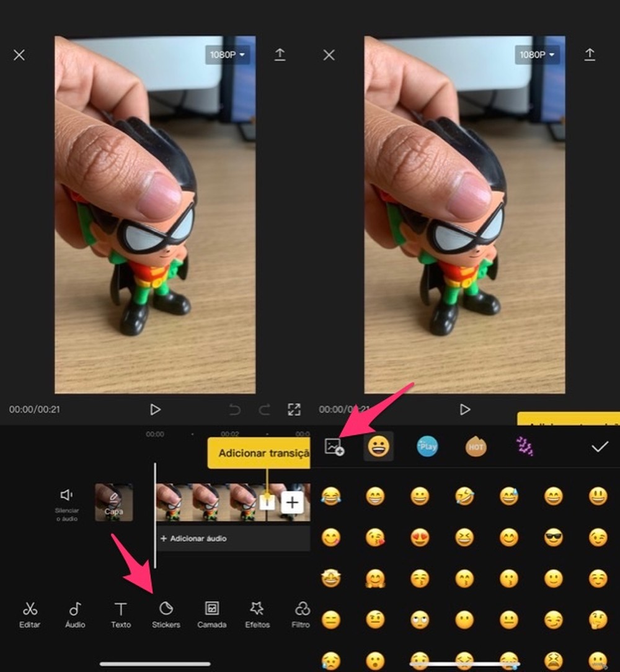Open the Editar scissors tool
This screenshot has width=620, height=672.
coord(30,614)
